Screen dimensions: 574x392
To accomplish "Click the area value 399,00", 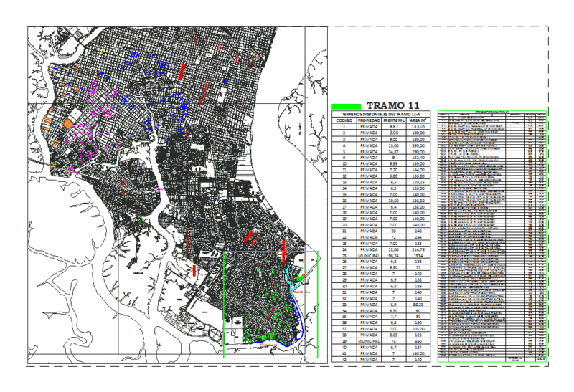I will pos(418,145).
